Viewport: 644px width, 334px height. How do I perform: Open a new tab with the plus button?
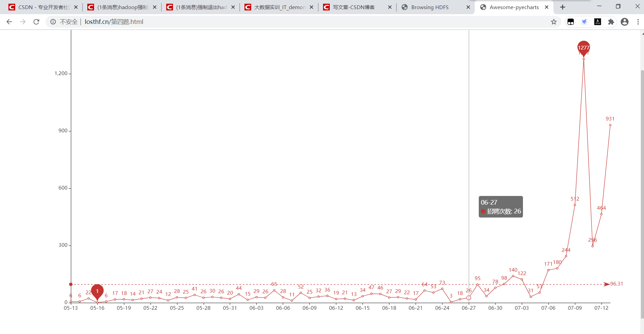pyautogui.click(x=562, y=7)
